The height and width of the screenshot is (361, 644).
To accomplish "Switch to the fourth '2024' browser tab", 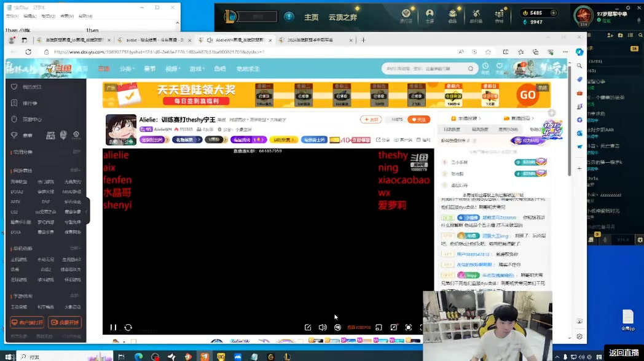I will click(315, 40).
